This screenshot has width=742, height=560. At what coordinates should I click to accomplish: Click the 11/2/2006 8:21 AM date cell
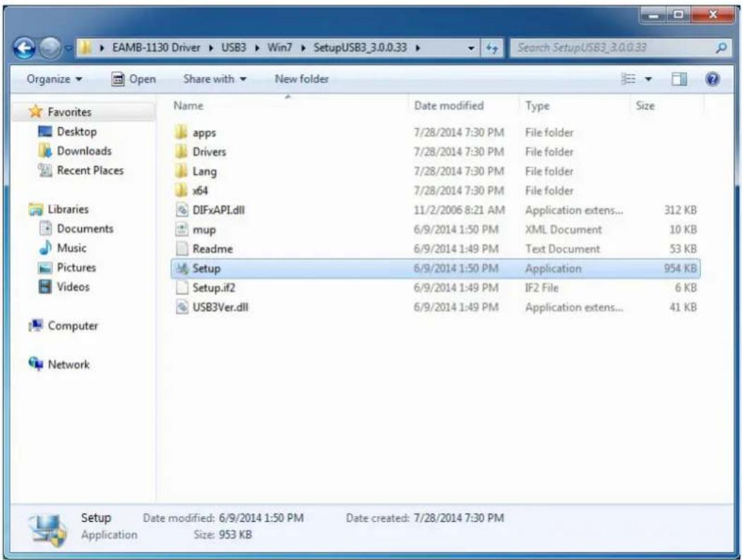[459, 210]
